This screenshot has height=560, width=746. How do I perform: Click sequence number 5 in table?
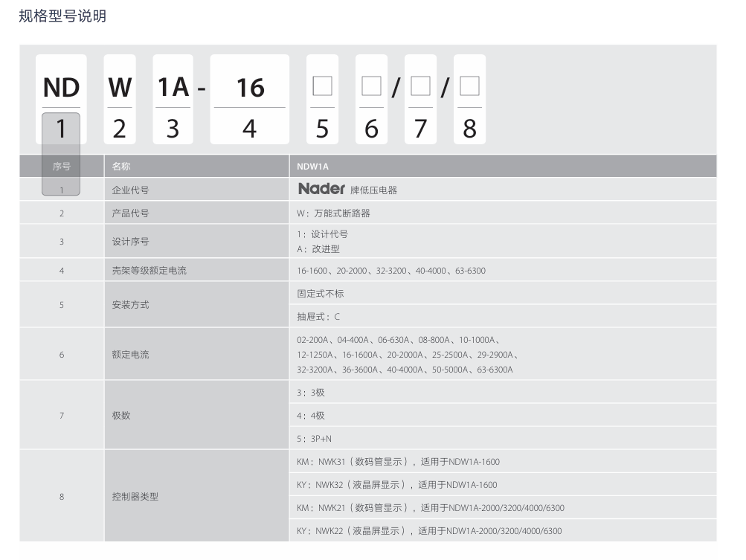click(x=62, y=304)
